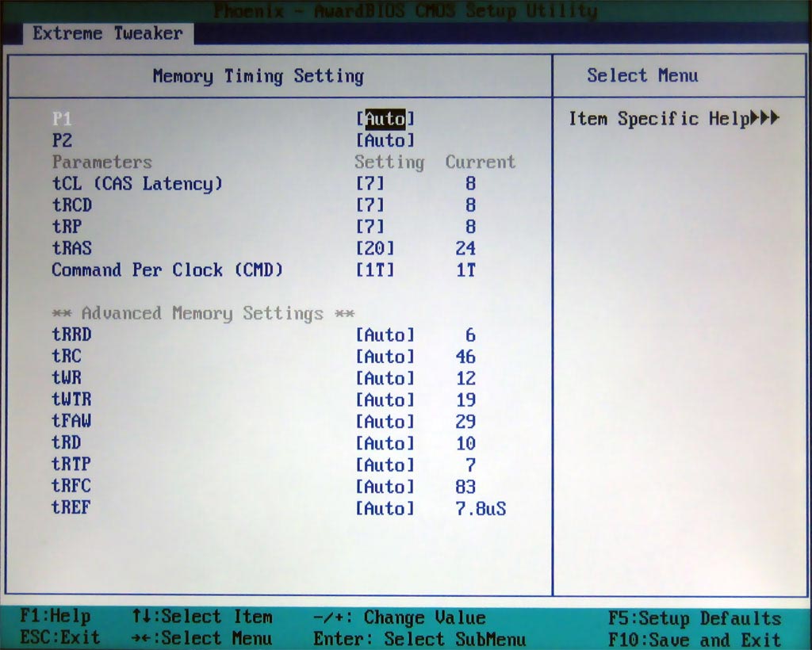Click the tRFC row label
This screenshot has width=812, height=650.
[71, 486]
